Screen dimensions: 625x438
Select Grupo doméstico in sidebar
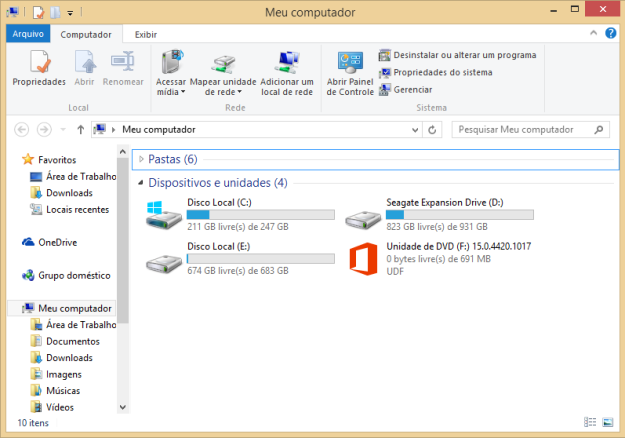[66, 275]
